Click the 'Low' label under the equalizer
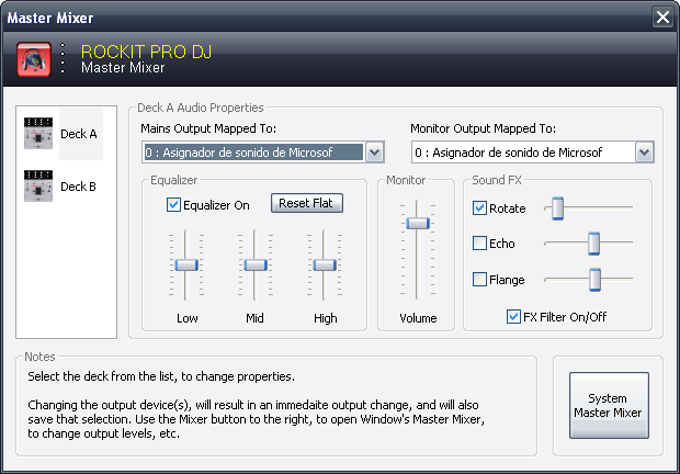 [x=187, y=318]
